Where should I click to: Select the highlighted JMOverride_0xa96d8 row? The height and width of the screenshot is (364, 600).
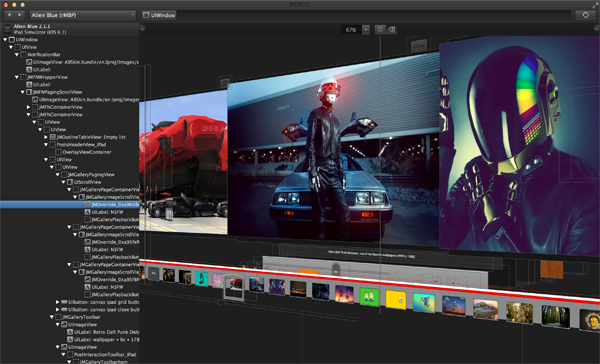(x=69, y=205)
